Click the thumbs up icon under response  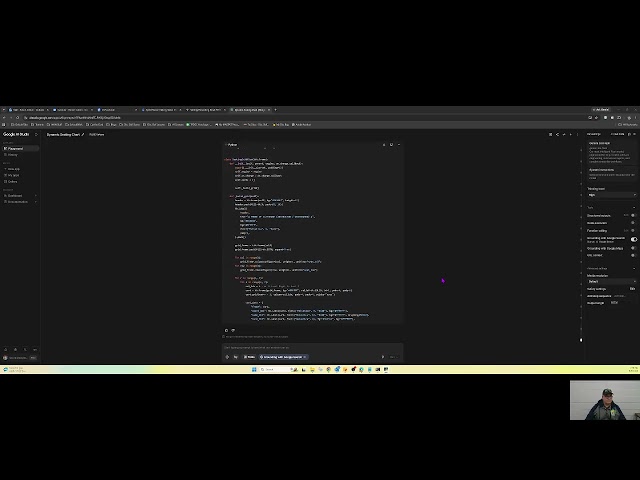[x=227, y=330]
